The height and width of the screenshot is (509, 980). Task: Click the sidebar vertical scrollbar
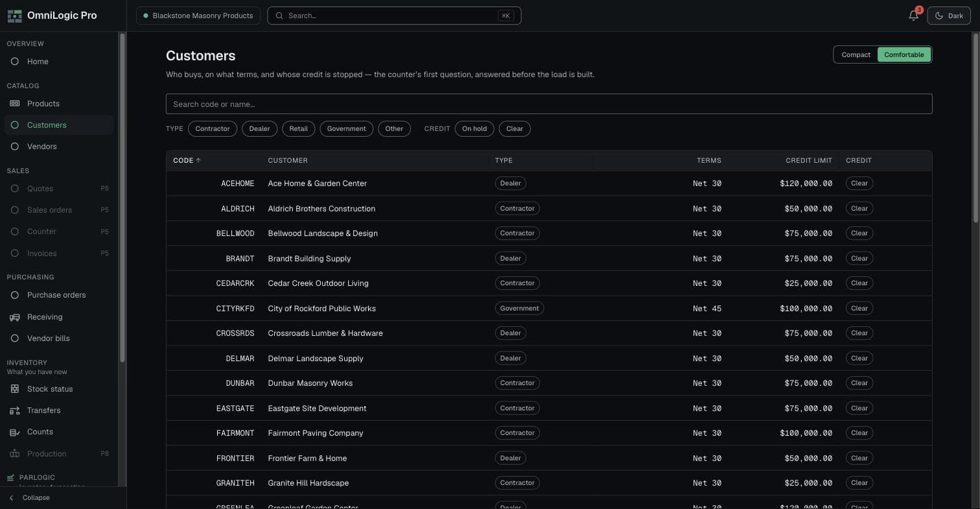tap(122, 198)
